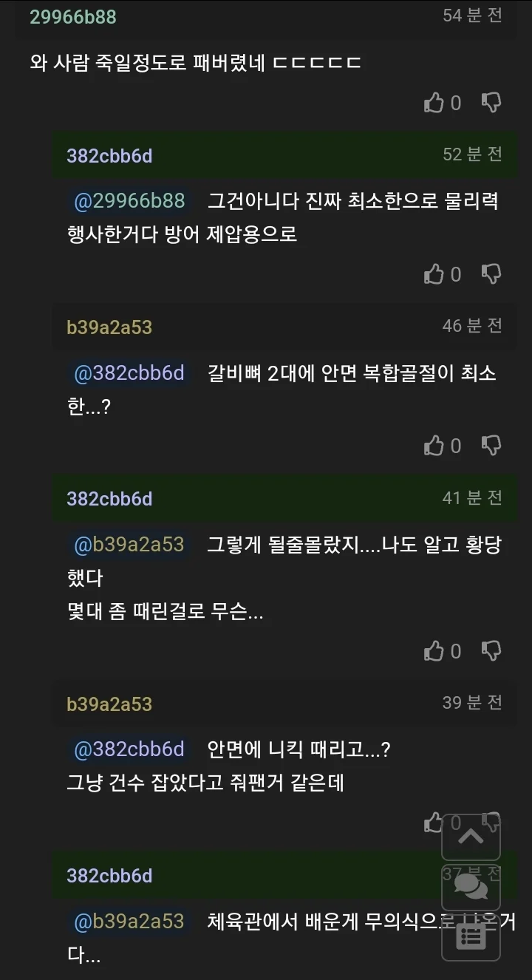Tap the 54 분 전 timestamp

(472, 16)
